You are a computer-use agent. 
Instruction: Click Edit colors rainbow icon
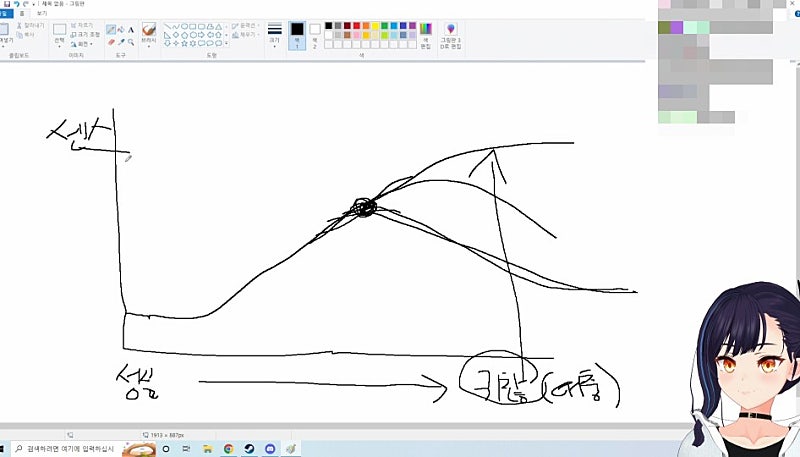426,32
